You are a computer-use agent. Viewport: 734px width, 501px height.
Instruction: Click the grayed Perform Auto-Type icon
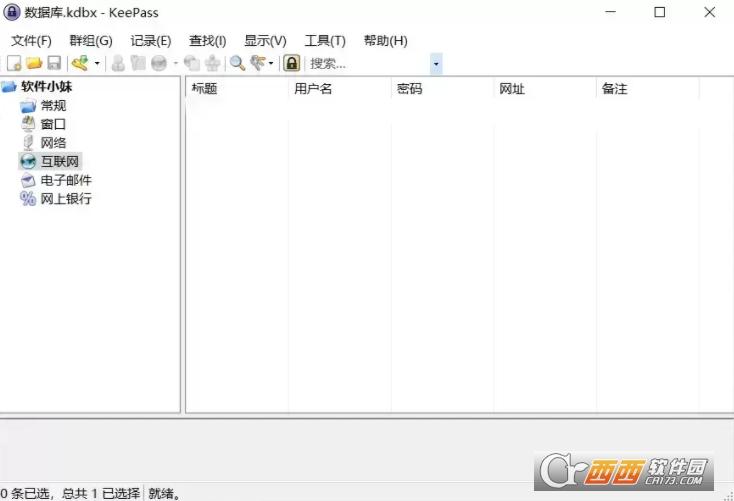tap(213, 63)
